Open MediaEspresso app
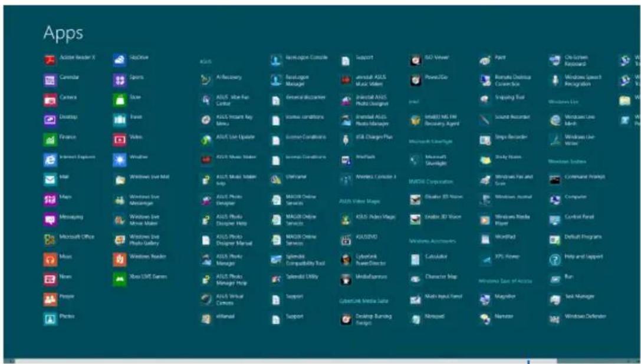Image resolution: width=641 pixels, height=364 pixels. coord(363,279)
